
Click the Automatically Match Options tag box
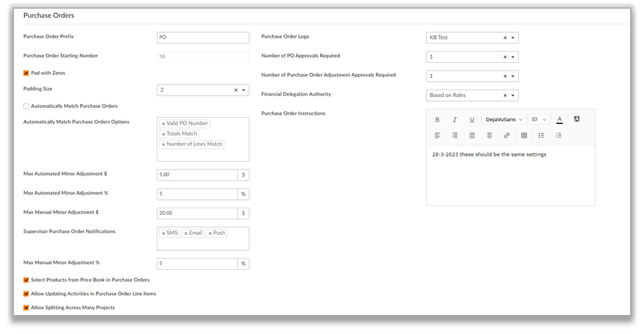click(203, 139)
